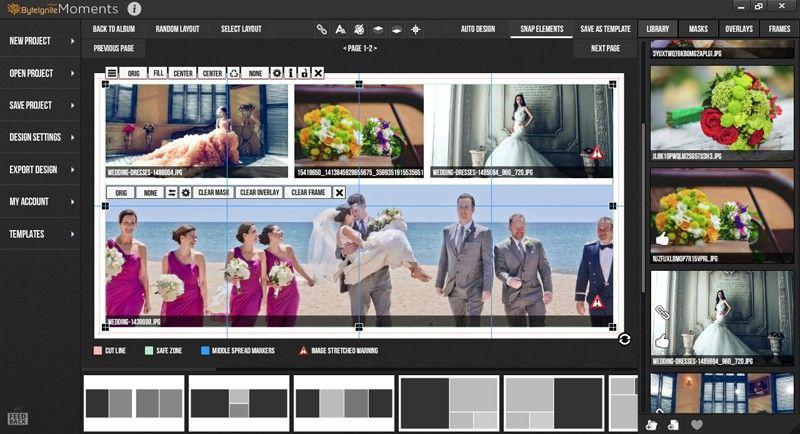Open gear settings on lower image toolbar
Viewport: 800px width, 434px height.
[x=186, y=192]
